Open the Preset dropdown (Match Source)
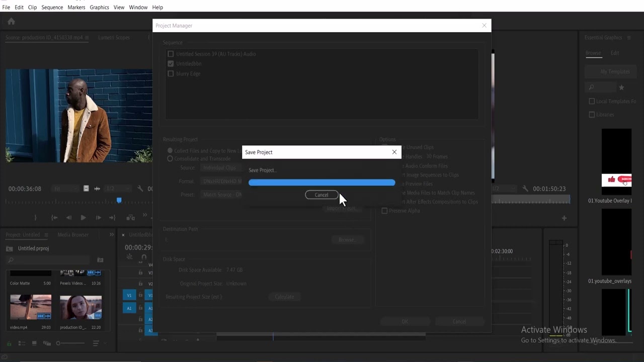Viewport: 644px width, 362px height. tap(221, 195)
